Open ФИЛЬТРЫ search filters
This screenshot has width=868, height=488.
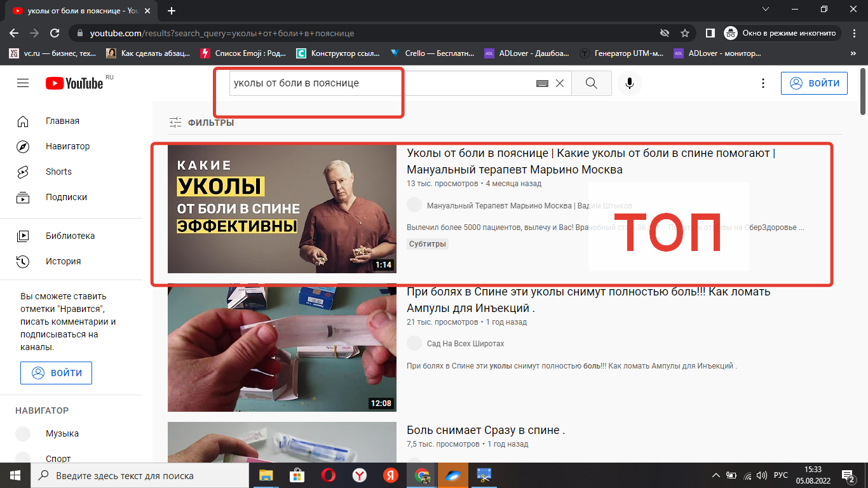click(x=201, y=123)
